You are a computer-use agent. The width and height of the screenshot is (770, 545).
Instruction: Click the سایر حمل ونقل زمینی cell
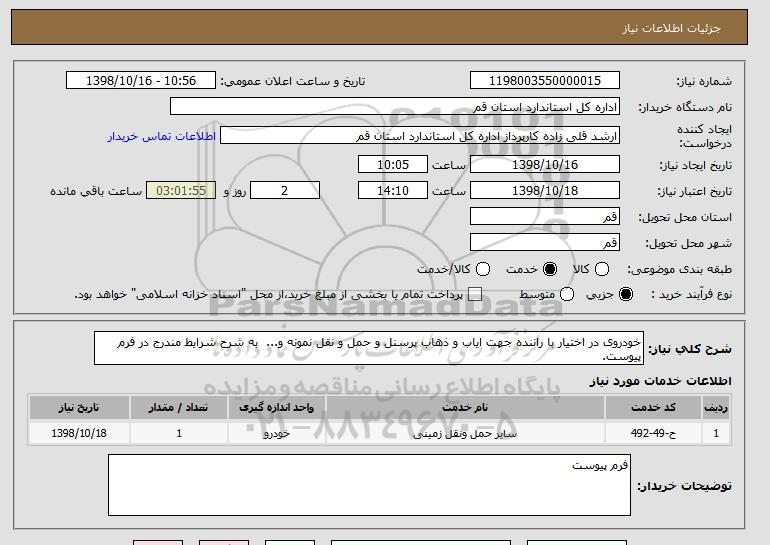point(465,433)
